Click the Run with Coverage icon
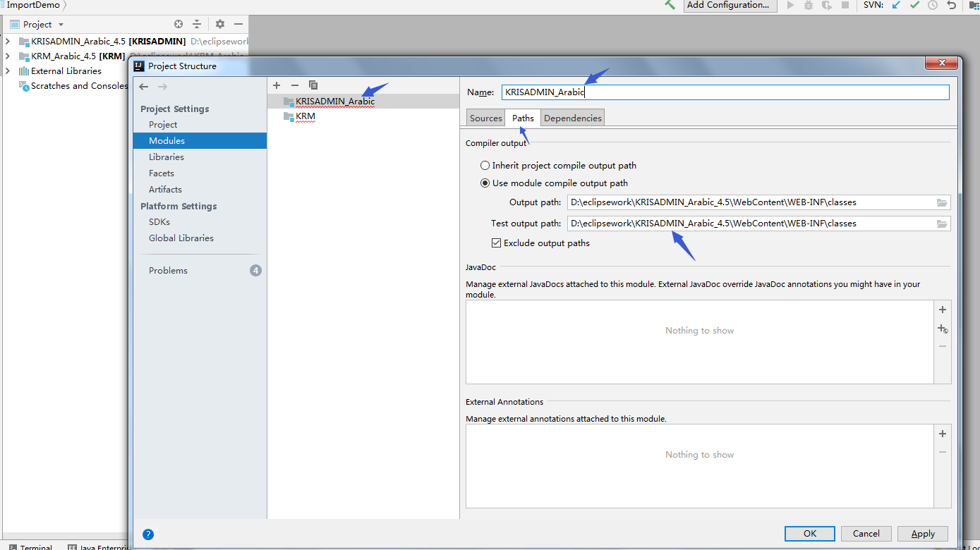The height and width of the screenshot is (550, 980). [x=826, y=5]
